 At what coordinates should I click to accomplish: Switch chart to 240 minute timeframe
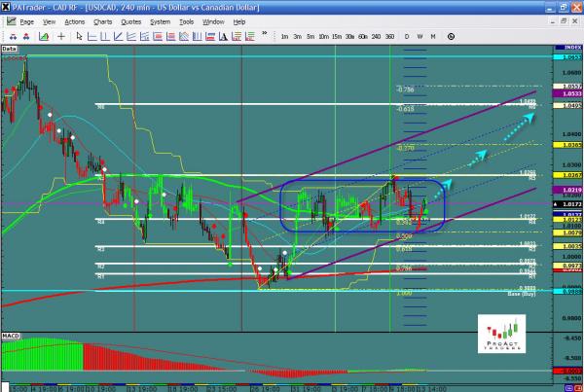click(376, 37)
